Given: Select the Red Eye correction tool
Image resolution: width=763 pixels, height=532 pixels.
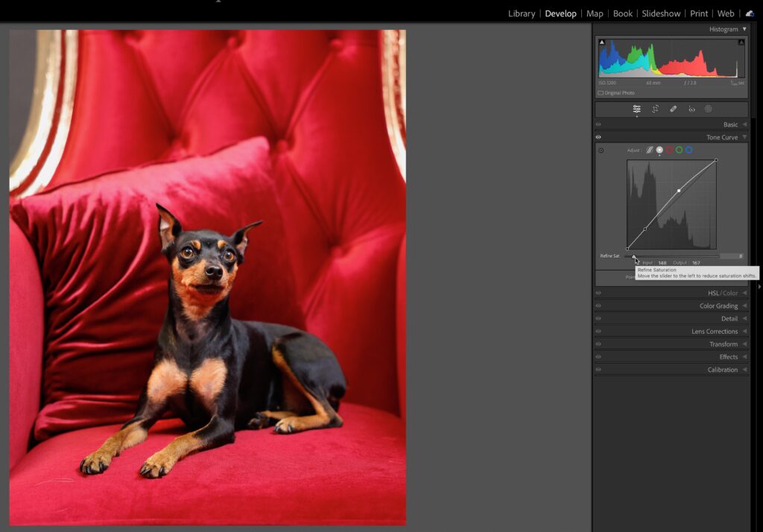Looking at the screenshot, I should pos(691,109).
